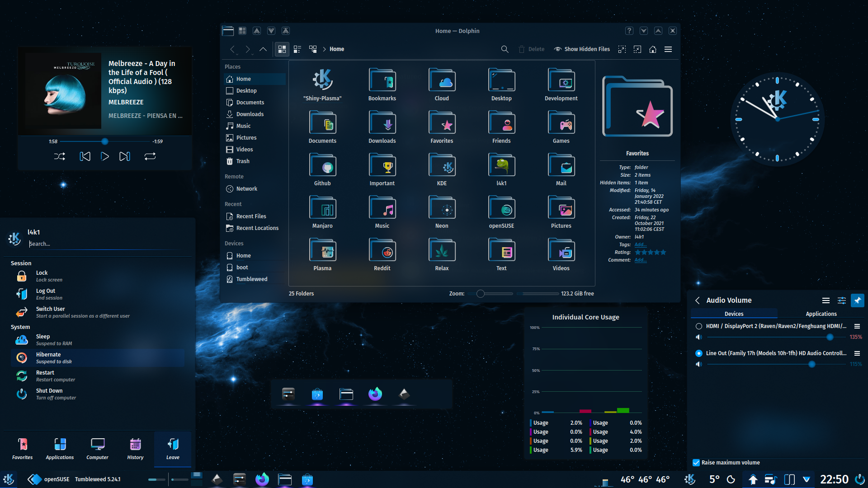The height and width of the screenshot is (488, 868).
Task: Choose Shut Down in launcher
Action: click(x=98, y=394)
